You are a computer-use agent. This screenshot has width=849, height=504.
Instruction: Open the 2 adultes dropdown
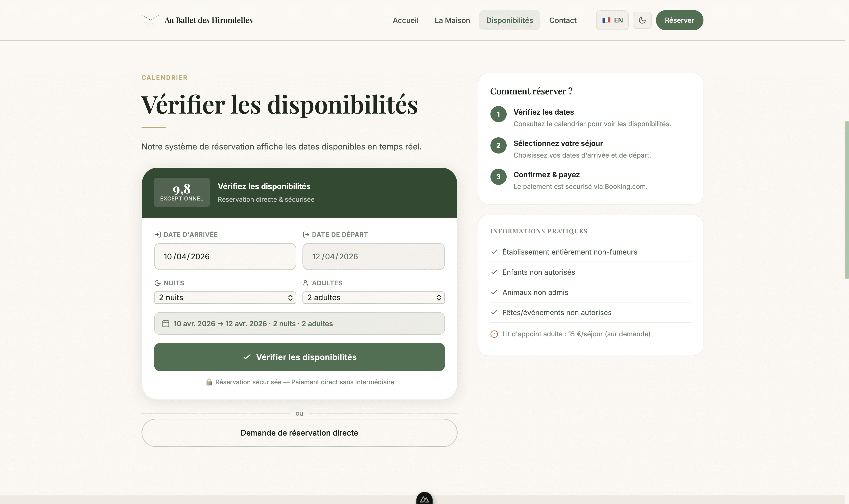(x=373, y=297)
